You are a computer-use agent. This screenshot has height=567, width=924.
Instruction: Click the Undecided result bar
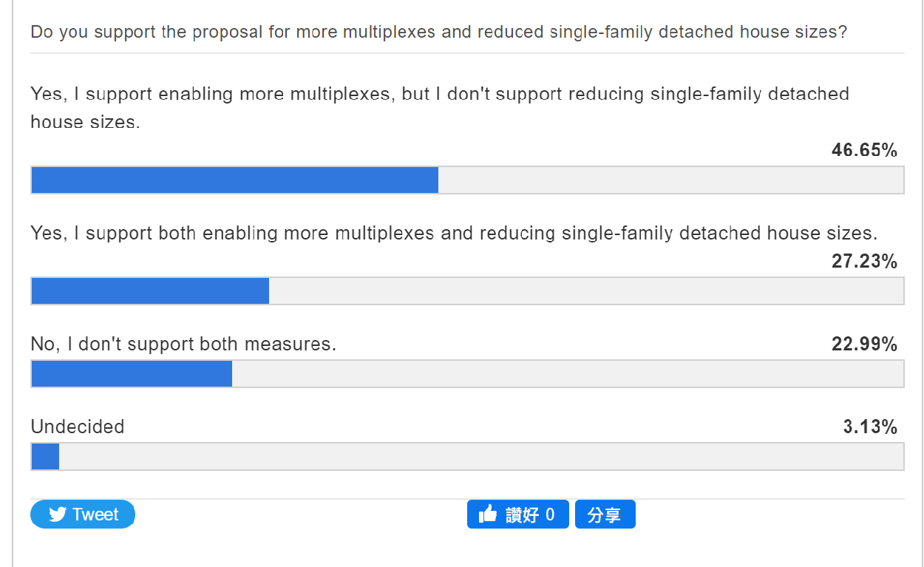467,456
